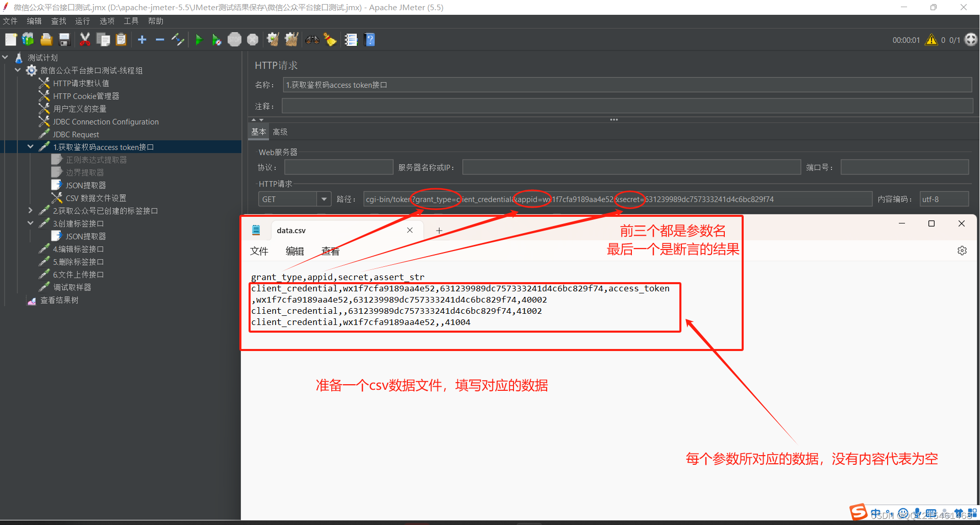Open the Function Helper dialog icon
Screen dimensions: 980x525
(351, 40)
